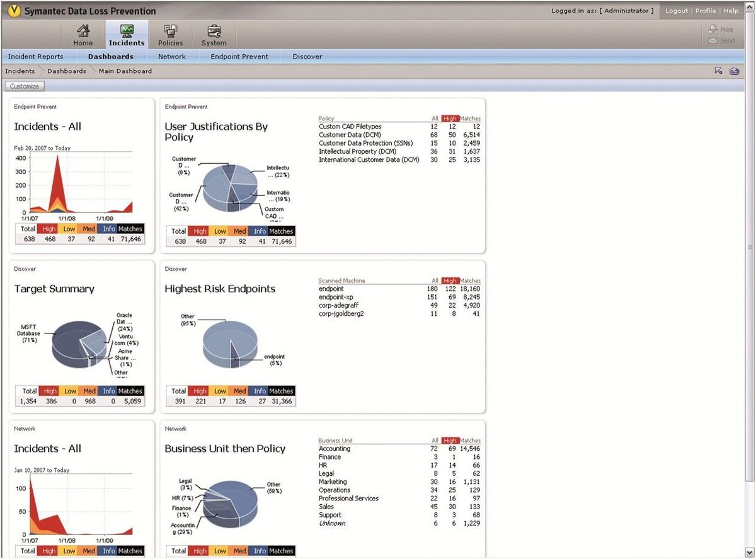The height and width of the screenshot is (559, 756).
Task: Click the Business Unit column header
Action: [335, 441]
